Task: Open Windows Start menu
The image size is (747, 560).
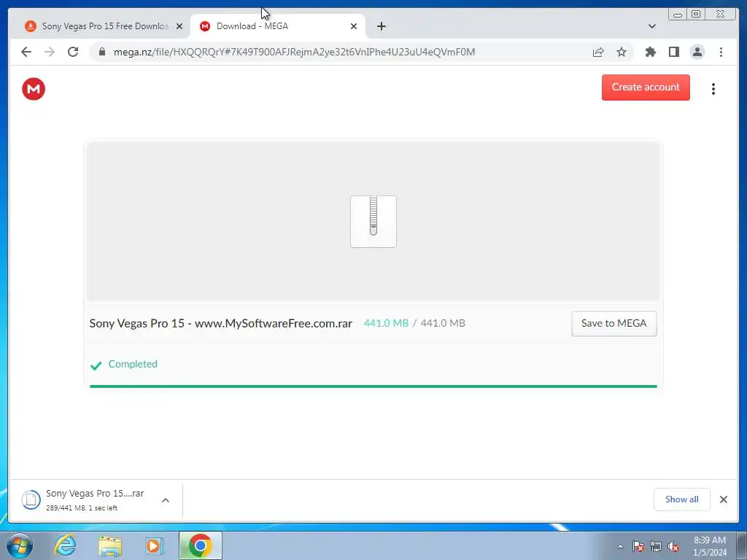Action: pos(19,545)
